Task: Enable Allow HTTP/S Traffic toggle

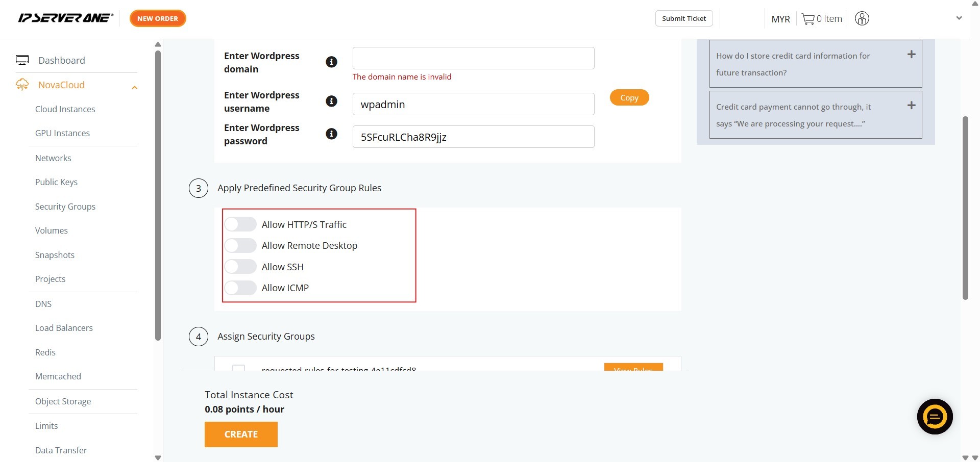Action: [240, 224]
